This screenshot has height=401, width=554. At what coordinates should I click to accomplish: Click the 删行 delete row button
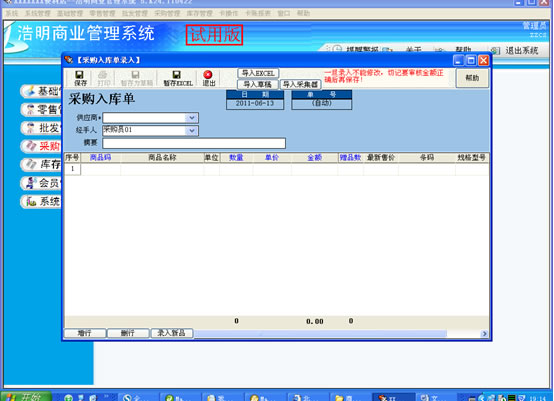coord(128,333)
